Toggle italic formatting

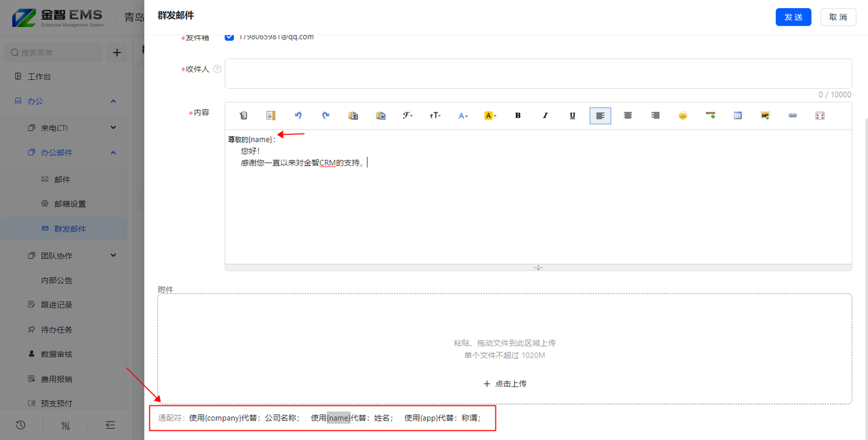[545, 116]
